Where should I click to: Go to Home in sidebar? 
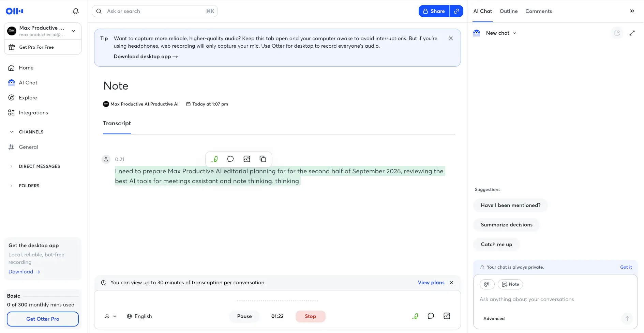26,68
